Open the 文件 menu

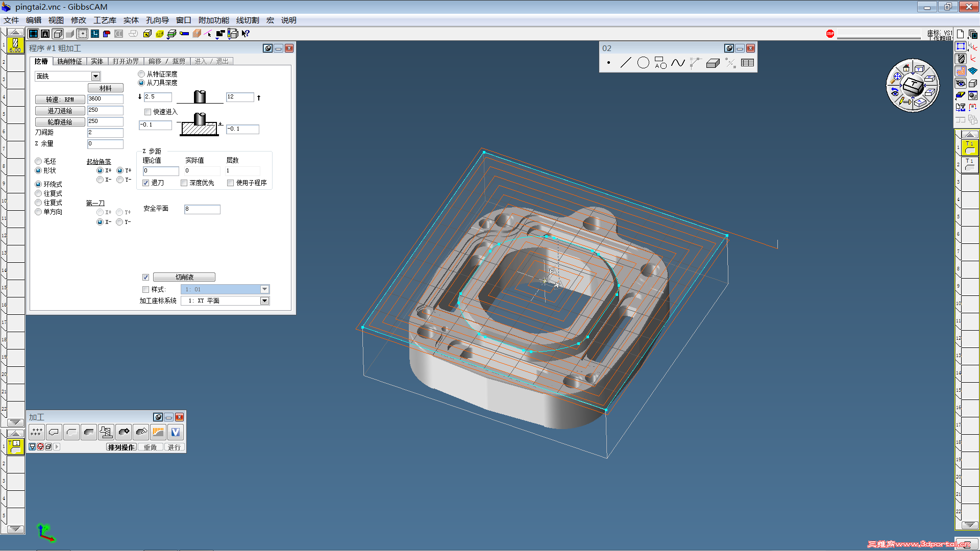click(11, 20)
